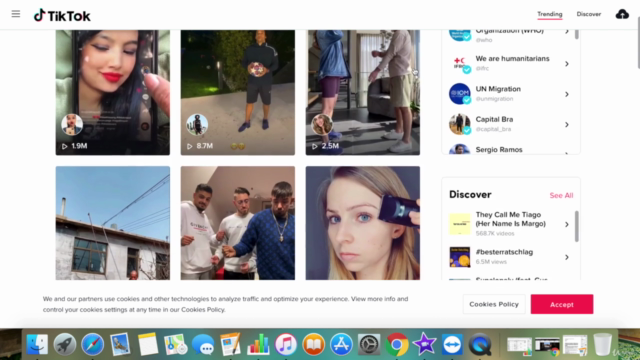Open video of house with power lines
This screenshot has height=360, width=640.
click(113, 223)
